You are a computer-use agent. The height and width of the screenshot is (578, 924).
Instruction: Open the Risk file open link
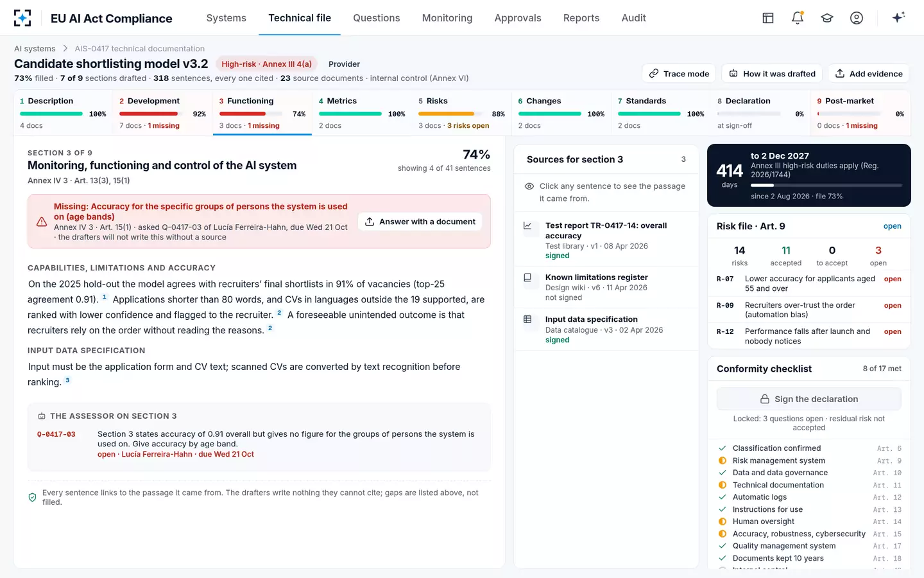coord(893,226)
